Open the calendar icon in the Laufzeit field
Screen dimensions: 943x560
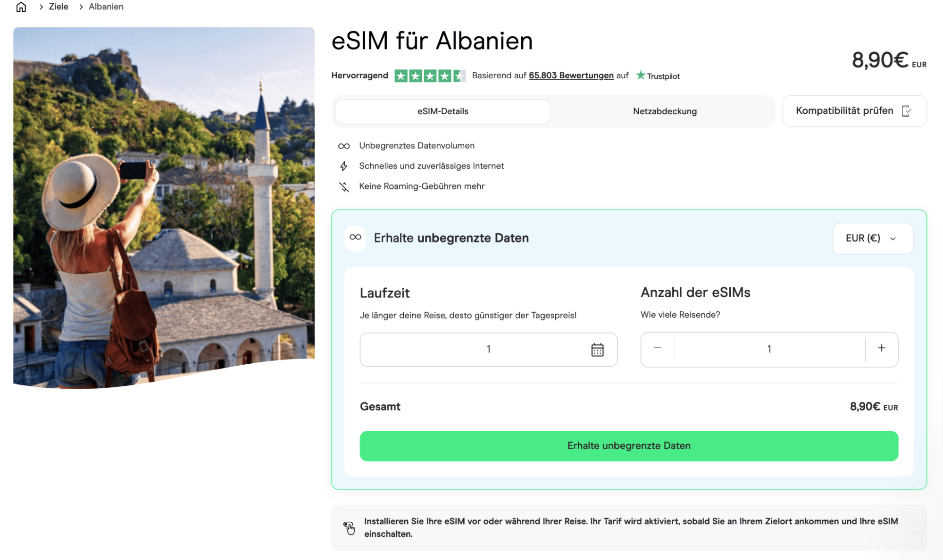[x=597, y=350]
